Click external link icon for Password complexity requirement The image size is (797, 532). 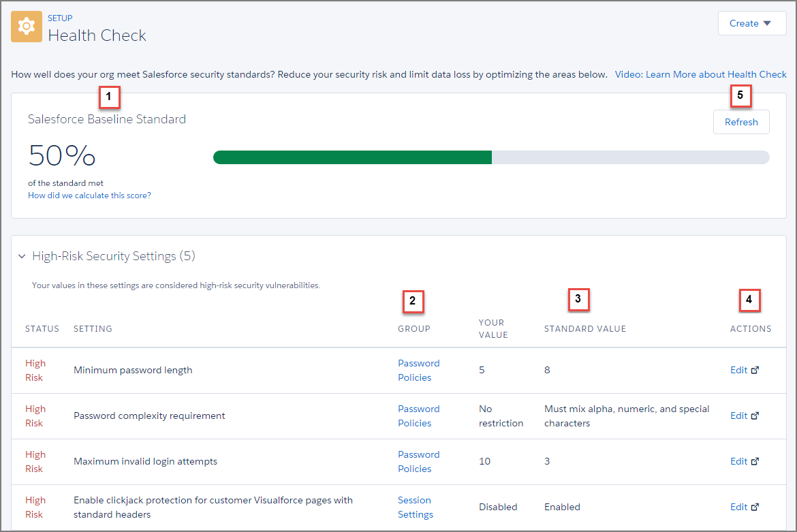click(x=755, y=416)
